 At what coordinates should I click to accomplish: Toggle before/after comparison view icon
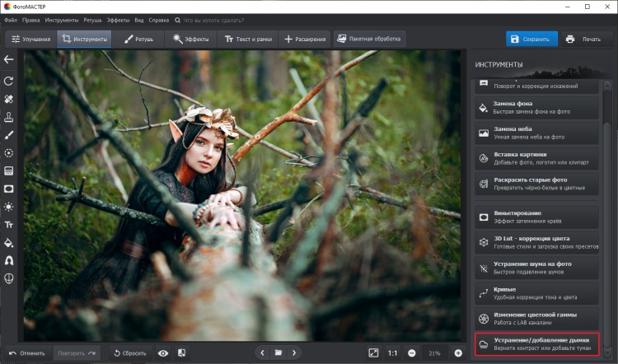point(181,352)
